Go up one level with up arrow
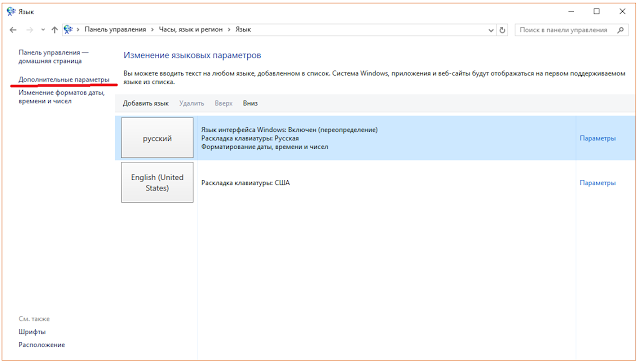The width and height of the screenshot is (640, 364). [x=54, y=30]
